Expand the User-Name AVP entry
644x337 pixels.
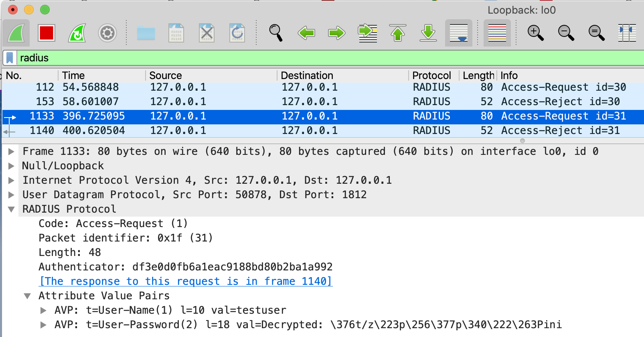point(43,311)
